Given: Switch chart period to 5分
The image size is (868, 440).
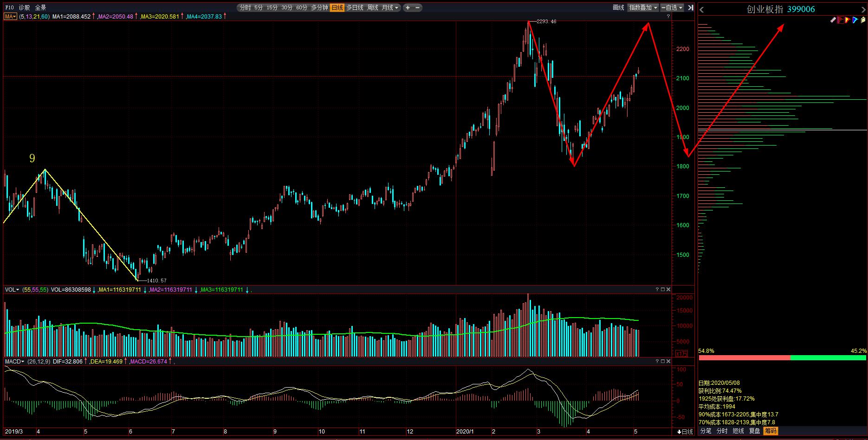Looking at the screenshot, I should [259, 7].
